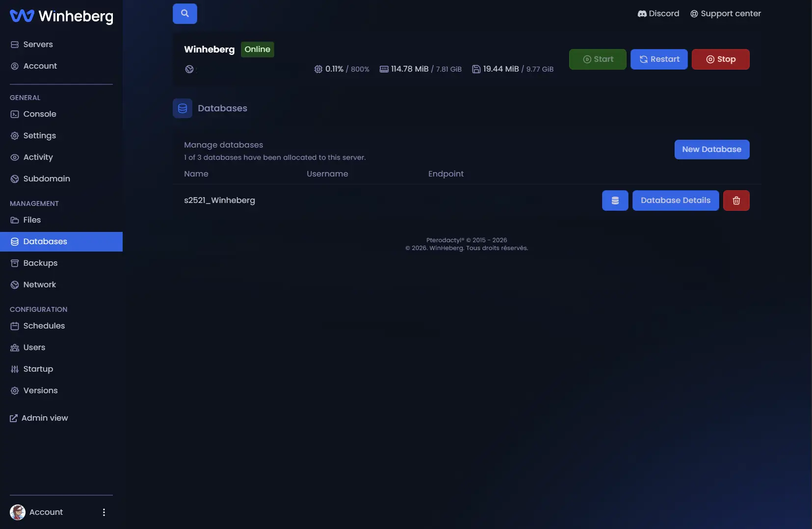Create a New Database

(x=712, y=150)
